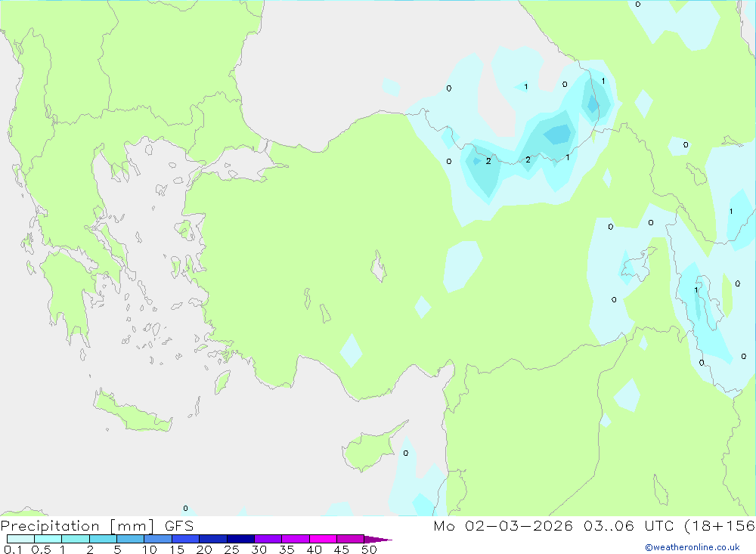Select the 2–5 mm legend color swatch
The image size is (756, 554).
pyautogui.click(x=103, y=539)
